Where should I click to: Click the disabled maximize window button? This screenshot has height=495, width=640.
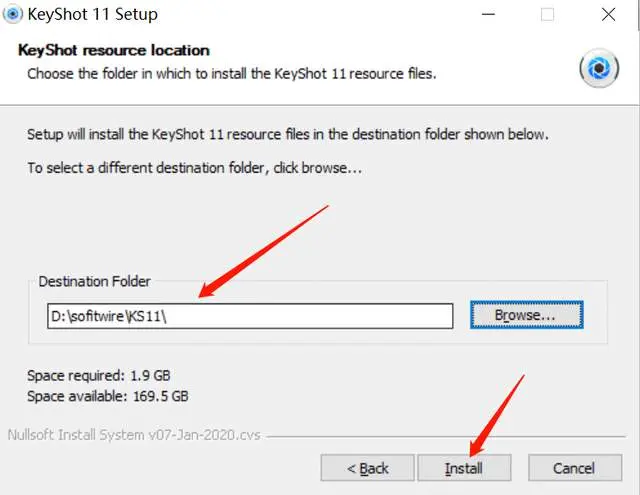(547, 15)
